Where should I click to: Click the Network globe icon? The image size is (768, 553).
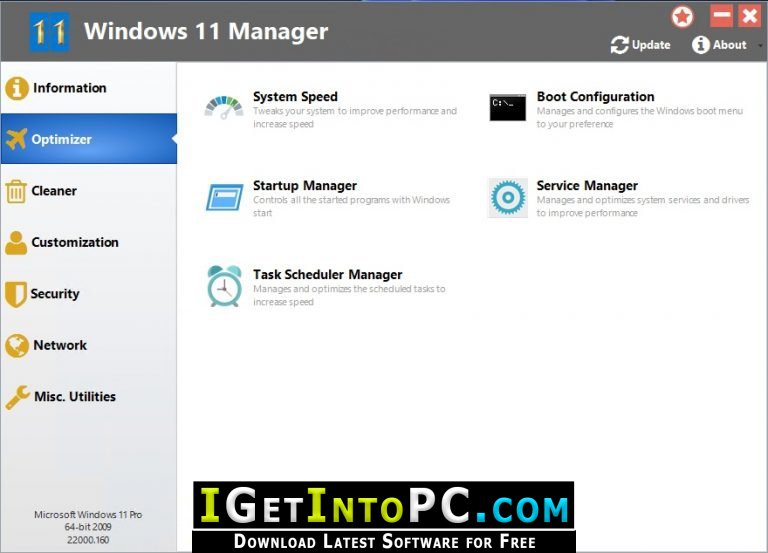17,345
